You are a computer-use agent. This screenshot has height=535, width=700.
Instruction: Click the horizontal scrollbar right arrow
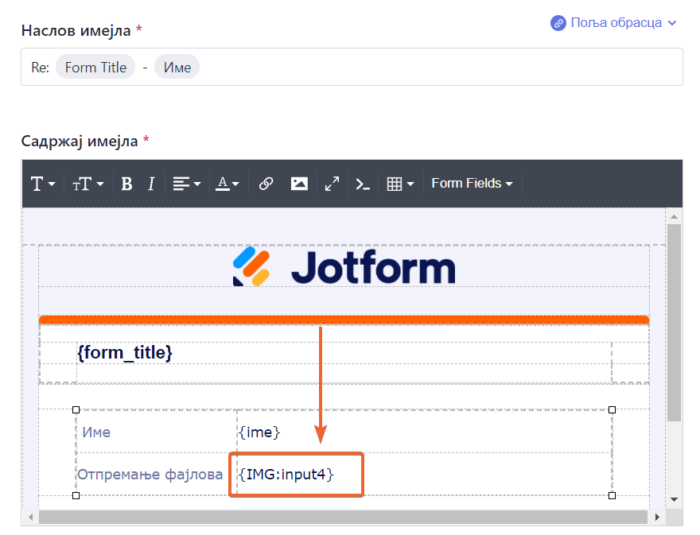click(x=657, y=517)
